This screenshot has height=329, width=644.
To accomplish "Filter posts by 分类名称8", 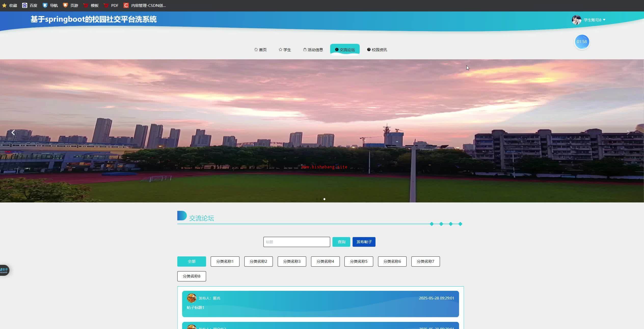I will coord(192,276).
